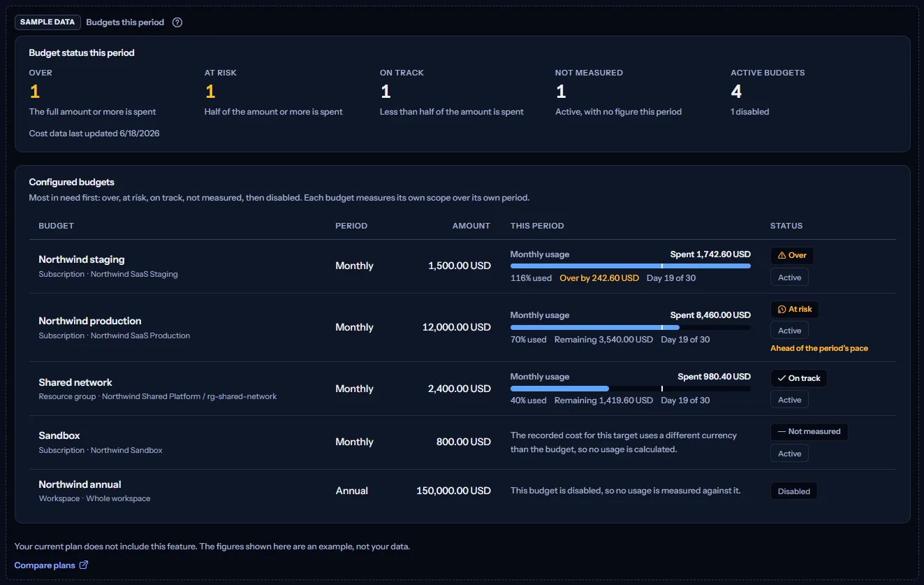924x585 pixels.
Task: Click the SAMPLE DATA badge
Action: coord(47,22)
